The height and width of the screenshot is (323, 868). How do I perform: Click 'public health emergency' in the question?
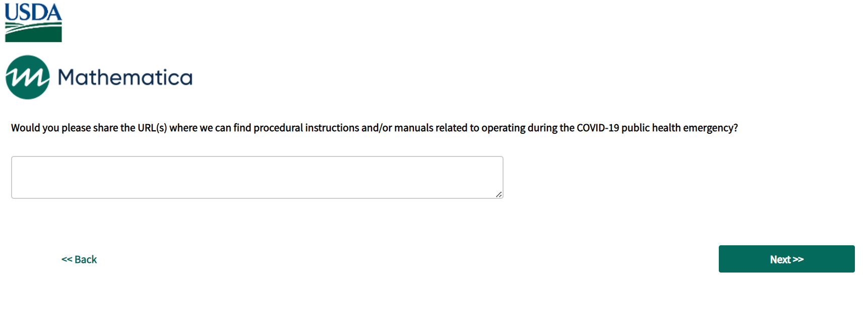pyautogui.click(x=679, y=128)
